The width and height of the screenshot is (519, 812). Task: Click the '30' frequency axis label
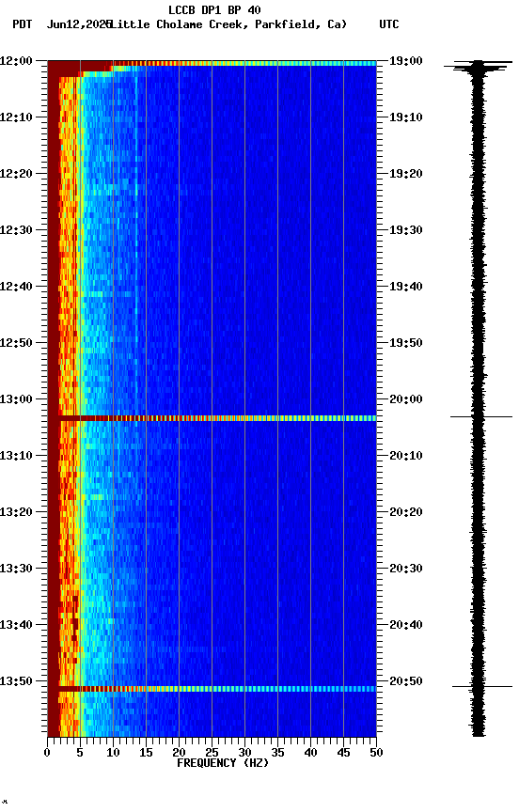pos(244,753)
